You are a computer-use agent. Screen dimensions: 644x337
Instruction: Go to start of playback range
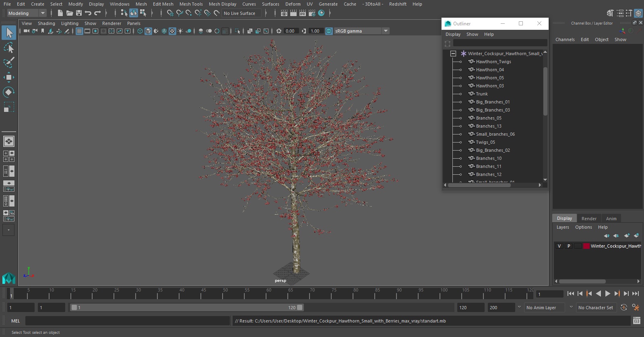pyautogui.click(x=571, y=294)
